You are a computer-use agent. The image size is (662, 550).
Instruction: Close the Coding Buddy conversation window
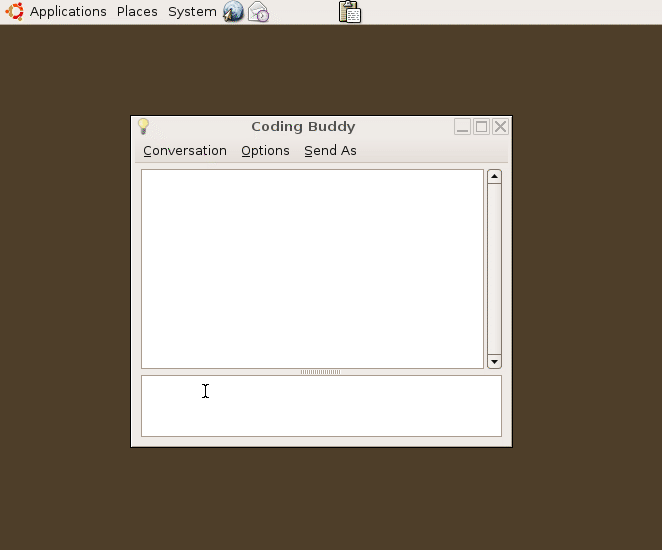tap(500, 127)
